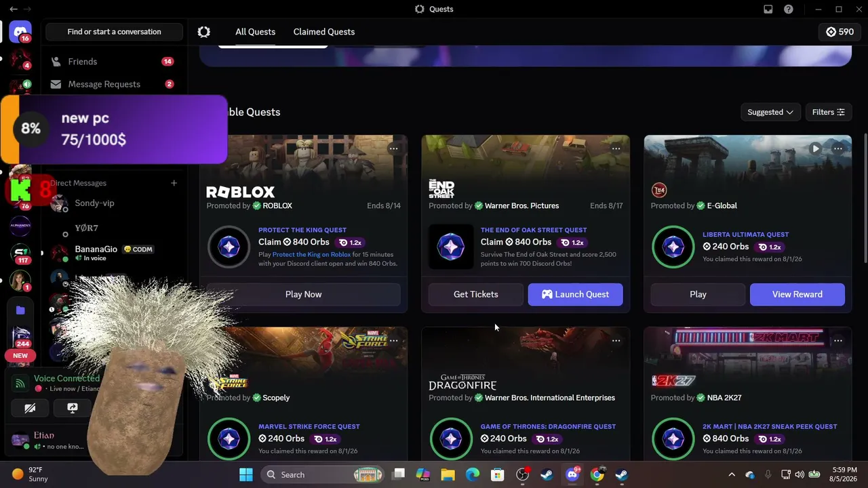Click the Find or start a conversation field
The width and height of the screenshot is (868, 488).
115,32
